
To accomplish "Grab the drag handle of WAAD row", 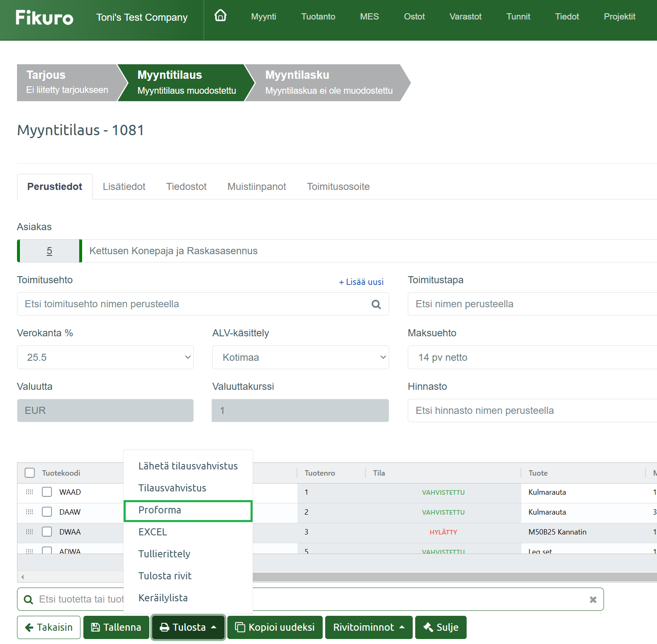I will pos(29,492).
